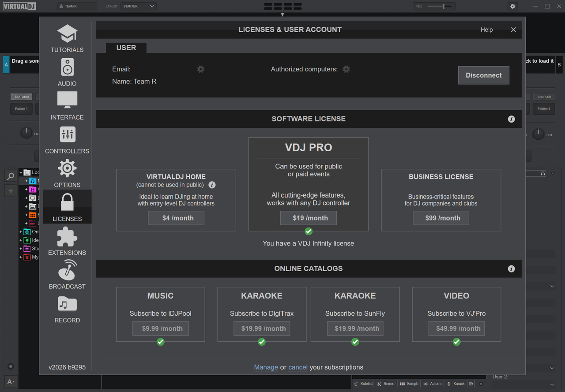This screenshot has height=392, width=565.
Task: Toggle the SAMPLER pad mode button
Action: tap(544, 97)
